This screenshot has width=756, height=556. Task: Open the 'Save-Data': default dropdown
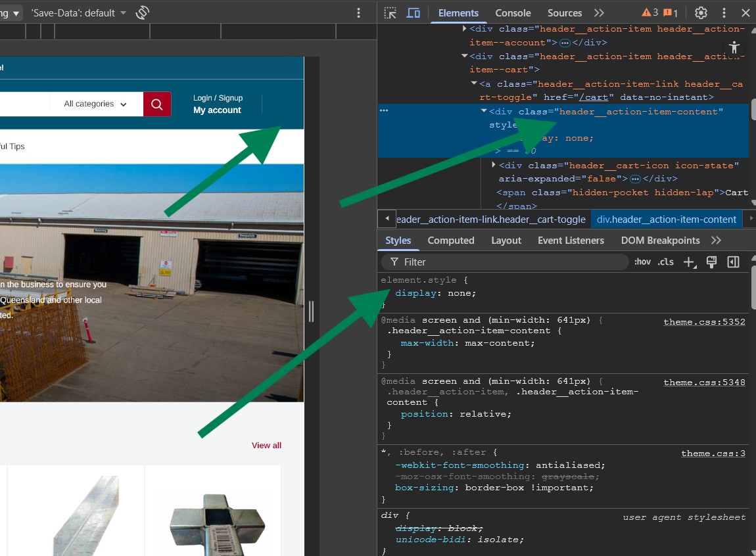click(x=78, y=12)
